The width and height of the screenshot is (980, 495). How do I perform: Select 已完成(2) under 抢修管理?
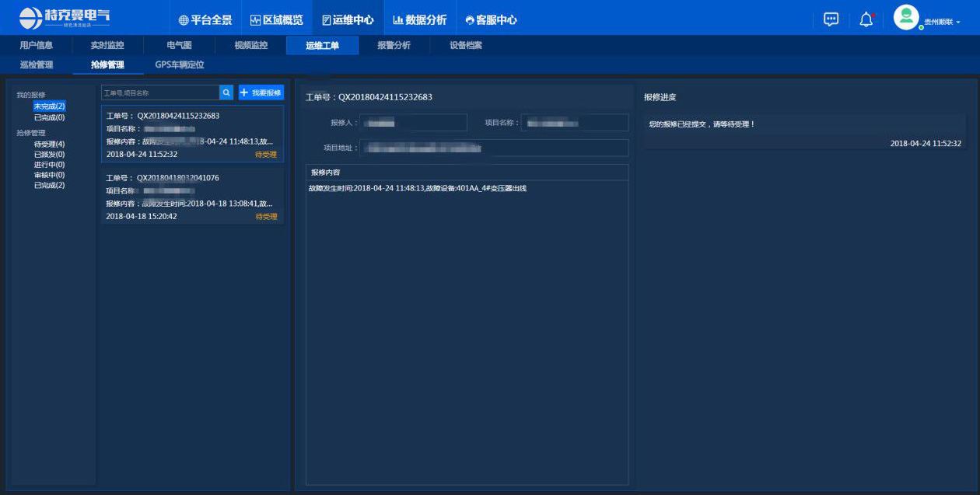click(x=49, y=185)
